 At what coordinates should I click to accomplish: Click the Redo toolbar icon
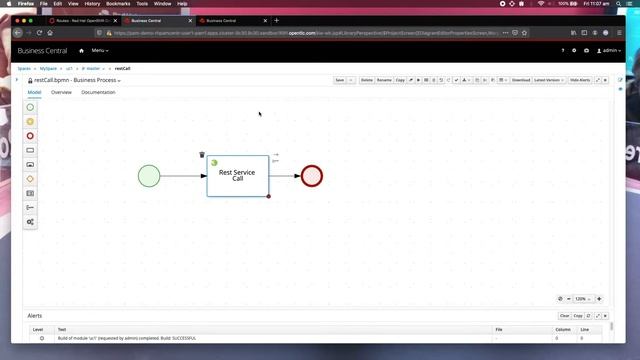click(449, 80)
